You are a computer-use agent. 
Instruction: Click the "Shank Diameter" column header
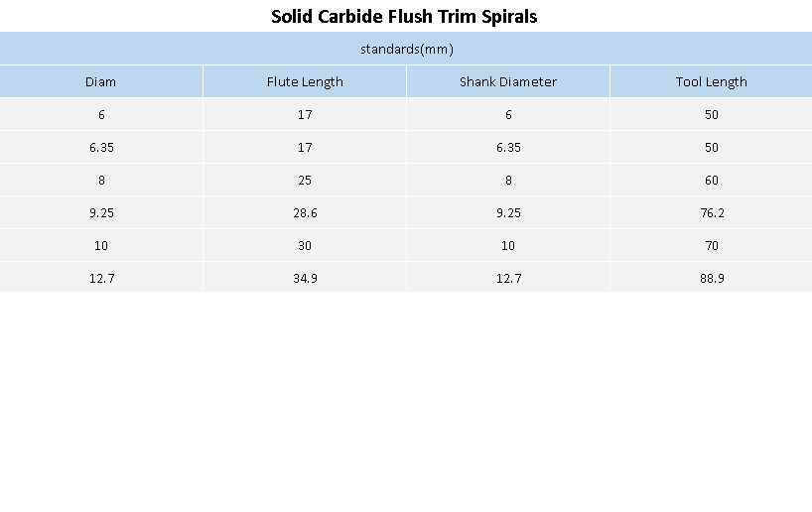click(x=508, y=81)
